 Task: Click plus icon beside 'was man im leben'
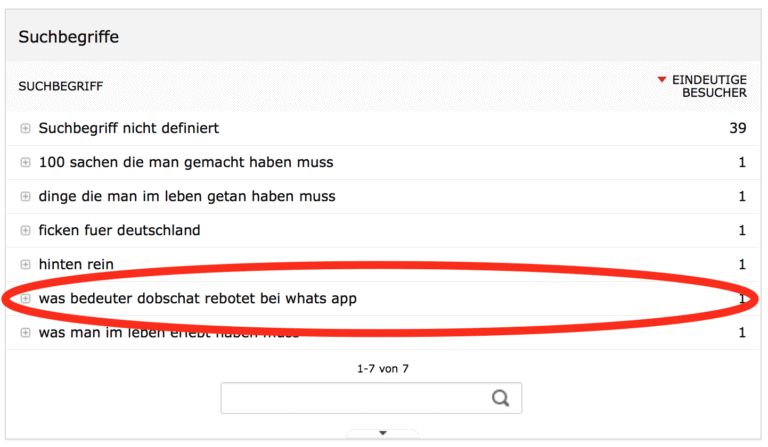(x=26, y=333)
